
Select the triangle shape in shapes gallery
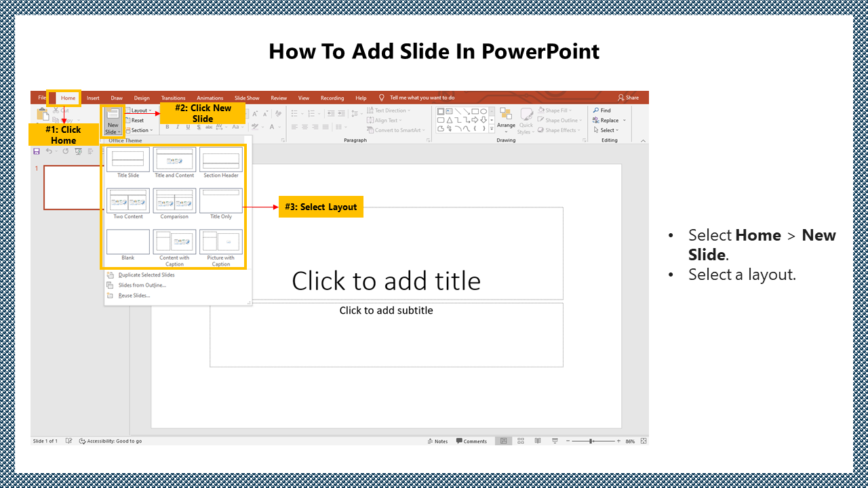pyautogui.click(x=449, y=120)
